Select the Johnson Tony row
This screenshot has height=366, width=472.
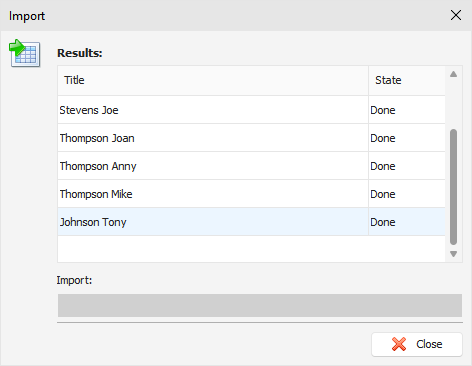251,222
